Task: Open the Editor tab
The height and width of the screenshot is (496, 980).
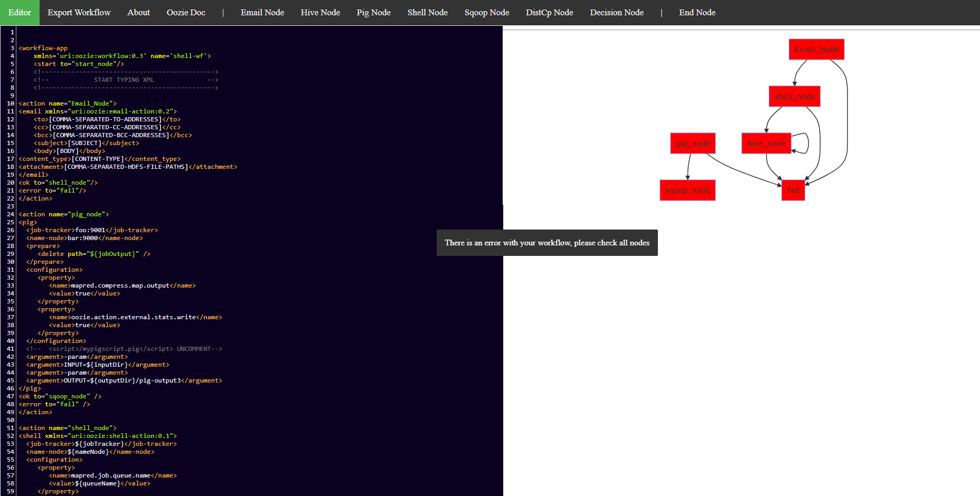Action: (x=20, y=13)
